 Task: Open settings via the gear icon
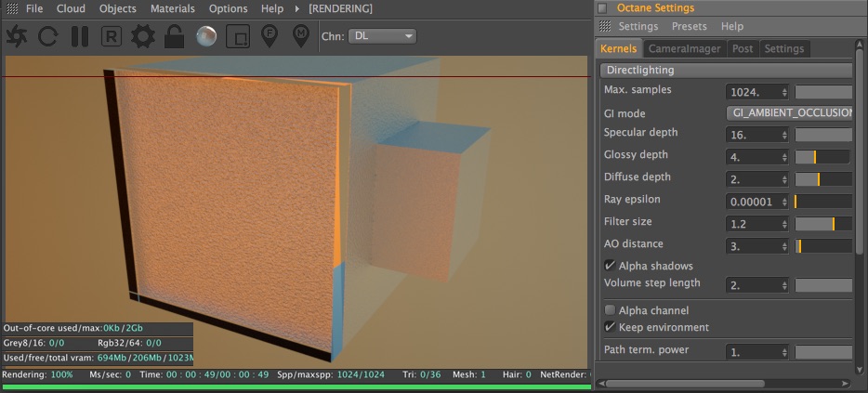click(x=143, y=36)
